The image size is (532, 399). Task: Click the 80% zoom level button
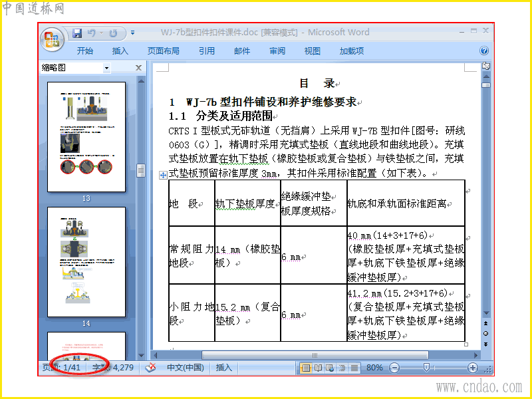374,368
